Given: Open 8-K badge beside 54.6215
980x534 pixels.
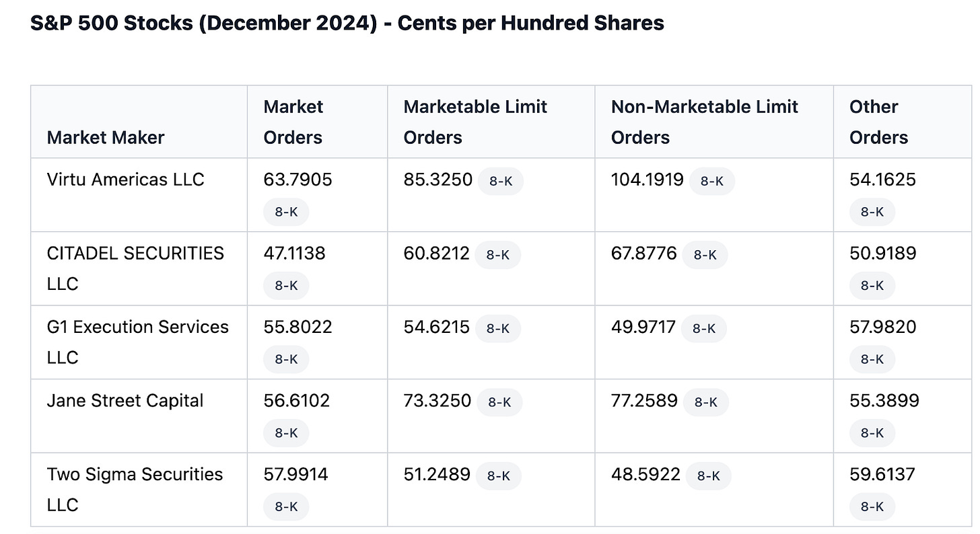Looking at the screenshot, I should click(498, 328).
